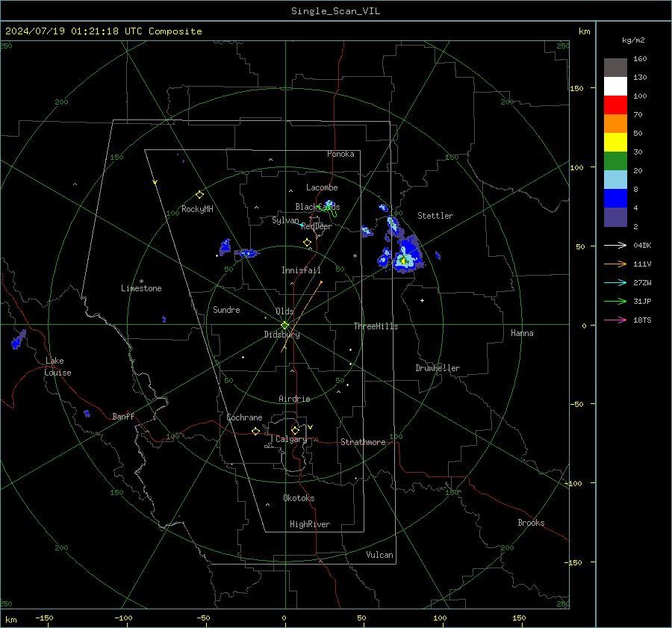
Task: Click the Stettler city label
Action: pyautogui.click(x=435, y=216)
